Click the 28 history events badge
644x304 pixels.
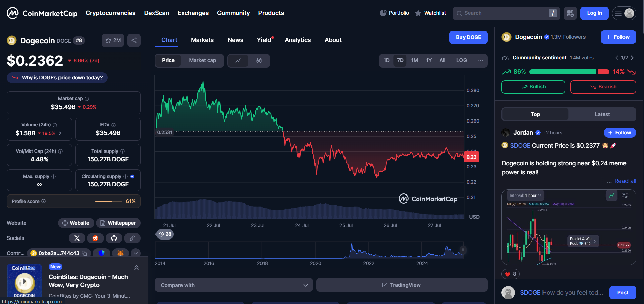[x=165, y=234]
